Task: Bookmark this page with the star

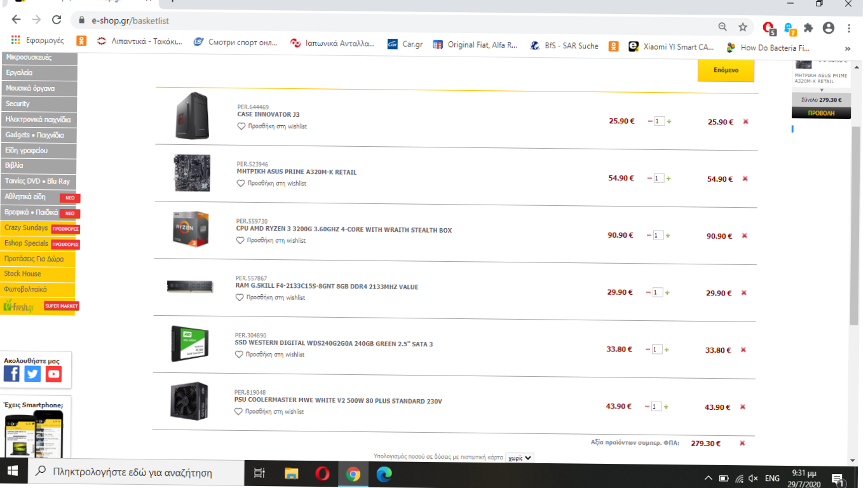Action: pyautogui.click(x=743, y=27)
